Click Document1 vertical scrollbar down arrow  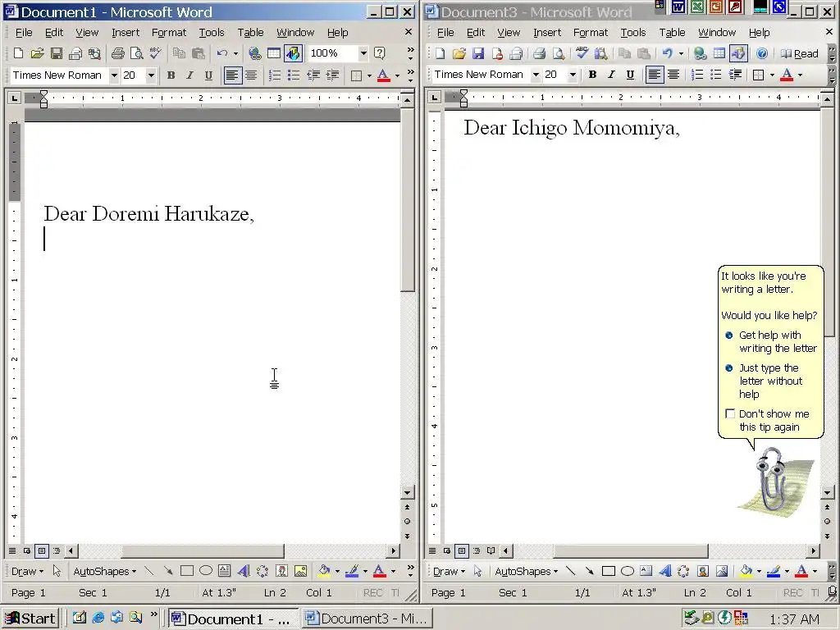(407, 493)
